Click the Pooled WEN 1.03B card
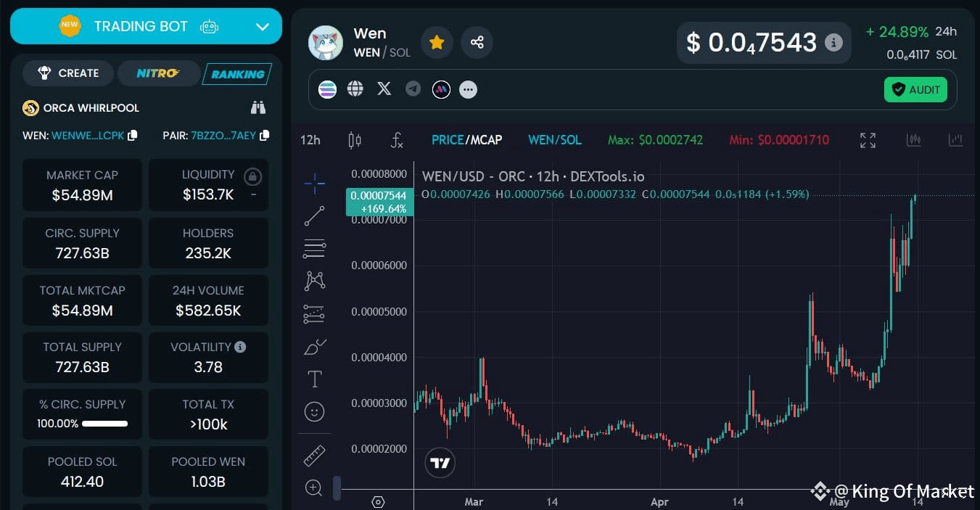The width and height of the screenshot is (980, 510). coord(208,472)
